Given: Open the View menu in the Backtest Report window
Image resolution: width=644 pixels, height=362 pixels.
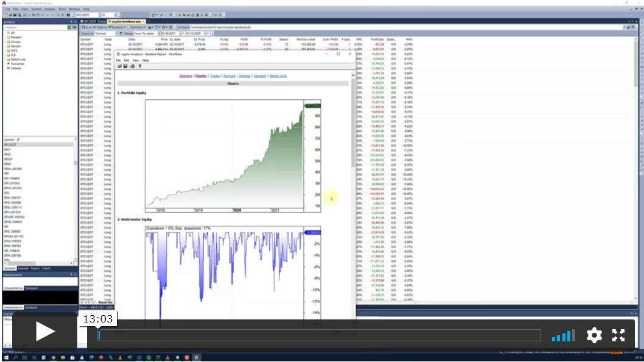Looking at the screenshot, I should 136,60.
